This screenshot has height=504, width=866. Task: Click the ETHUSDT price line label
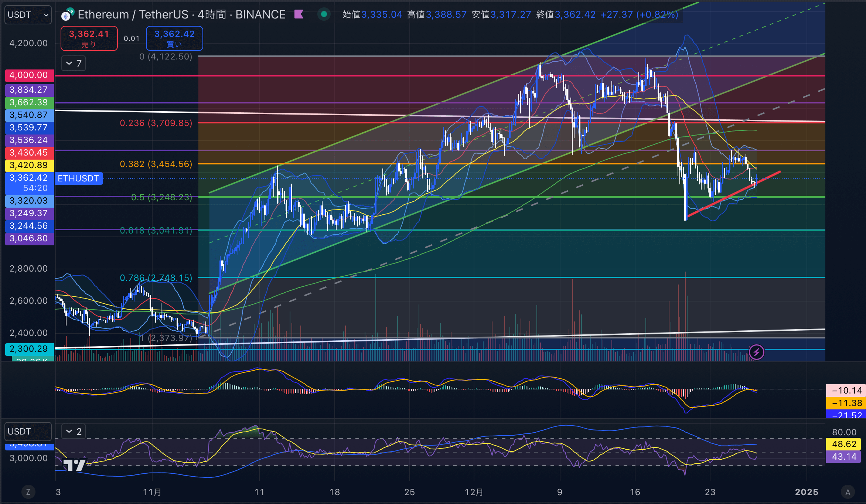(78, 178)
